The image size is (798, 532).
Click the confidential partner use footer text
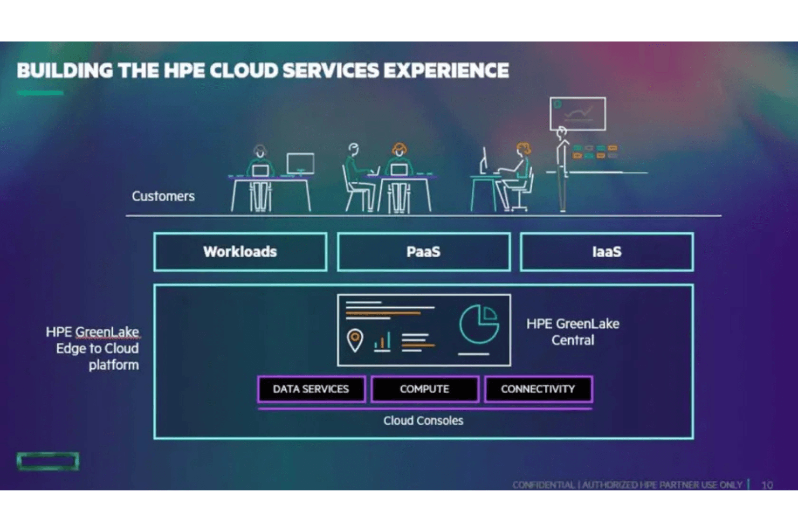tap(628, 485)
